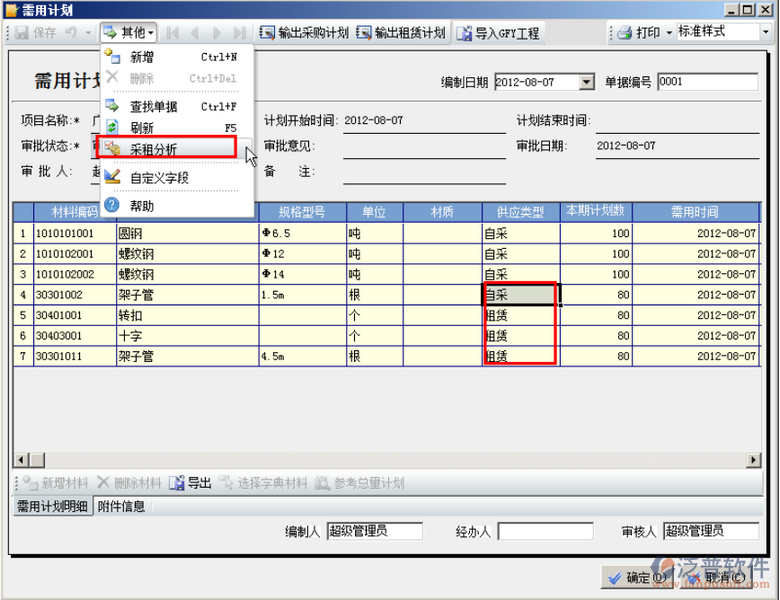The image size is (780, 600).
Task: Switch to the 需用计划明细 tab
Action: coord(53,506)
